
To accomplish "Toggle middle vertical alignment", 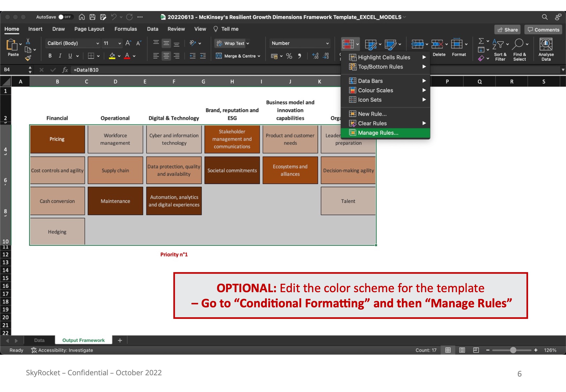I will point(166,43).
